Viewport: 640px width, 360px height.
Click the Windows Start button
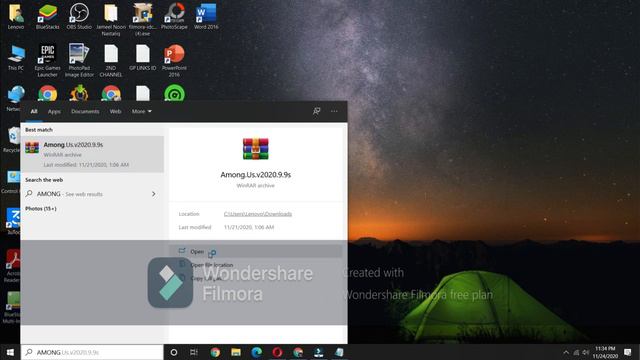point(10,352)
